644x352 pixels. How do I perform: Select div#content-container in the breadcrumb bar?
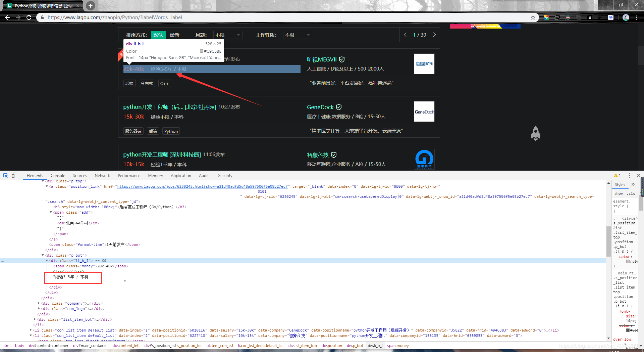pyautogui.click(x=49, y=346)
